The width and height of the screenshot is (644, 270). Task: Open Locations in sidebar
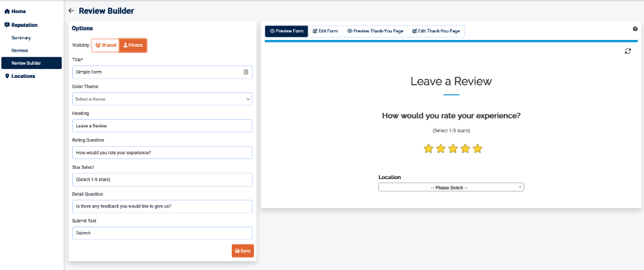[20, 76]
